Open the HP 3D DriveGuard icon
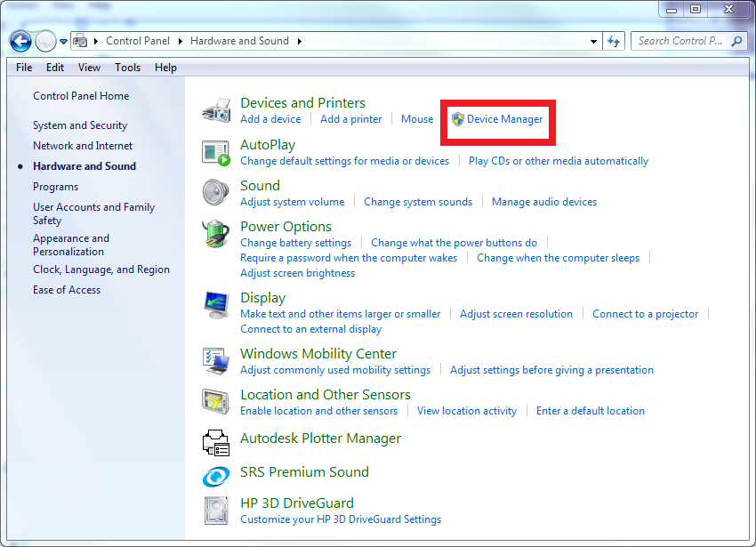Screen dimensions: 756x547 216,511
